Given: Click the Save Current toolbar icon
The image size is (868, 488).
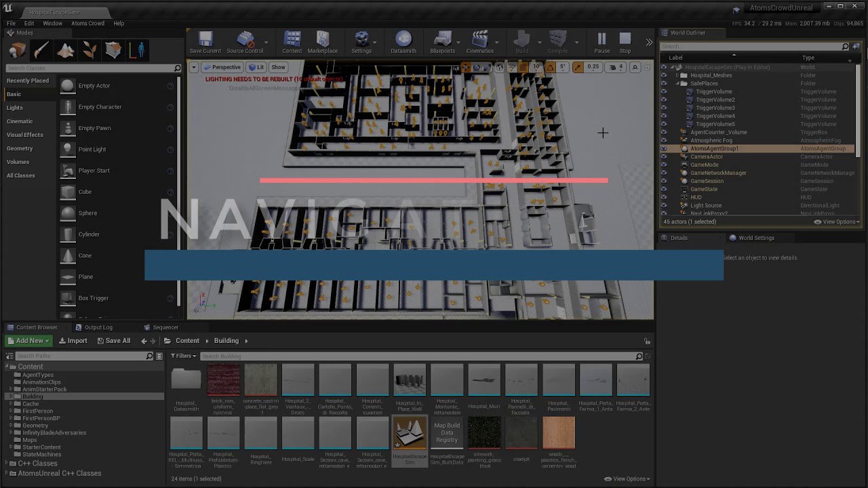Looking at the screenshot, I should pyautogui.click(x=205, y=42).
